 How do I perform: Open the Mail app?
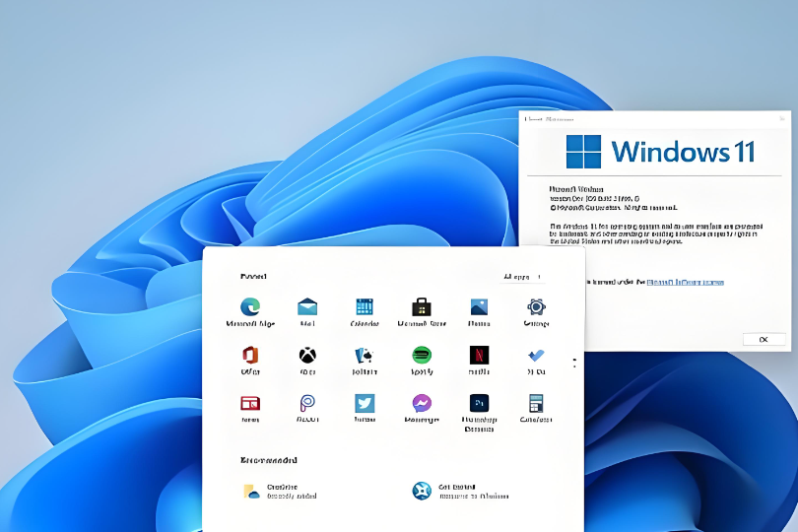pos(307,312)
